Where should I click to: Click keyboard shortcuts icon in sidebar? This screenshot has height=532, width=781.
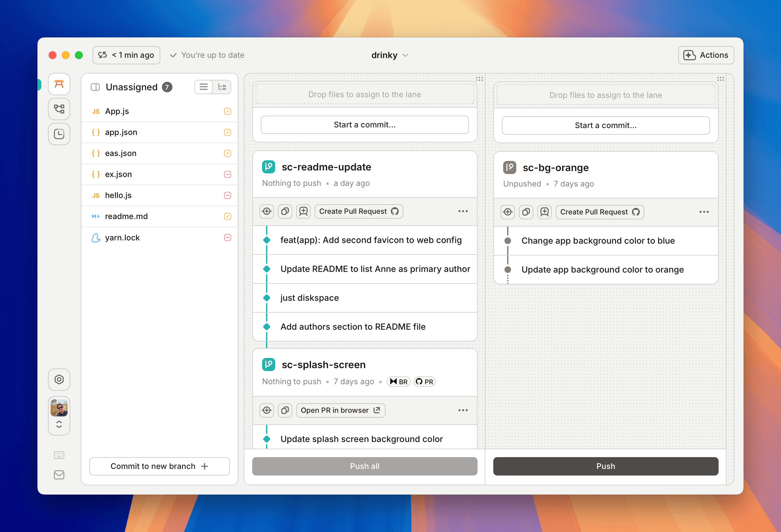(59, 455)
